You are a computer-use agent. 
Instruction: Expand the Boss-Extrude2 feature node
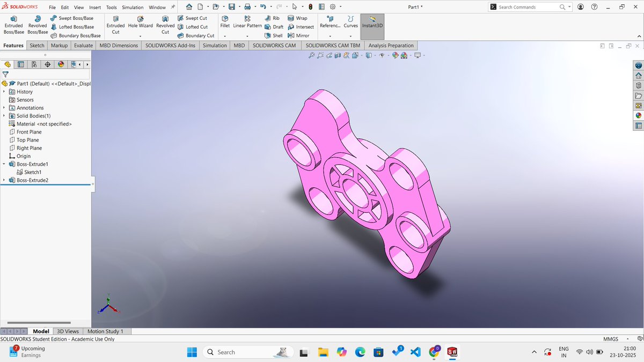pos(4,180)
